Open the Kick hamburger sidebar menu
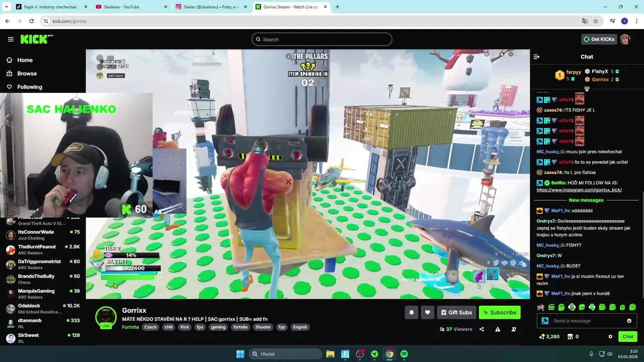The width and height of the screenshot is (644, 362). [x=11, y=39]
